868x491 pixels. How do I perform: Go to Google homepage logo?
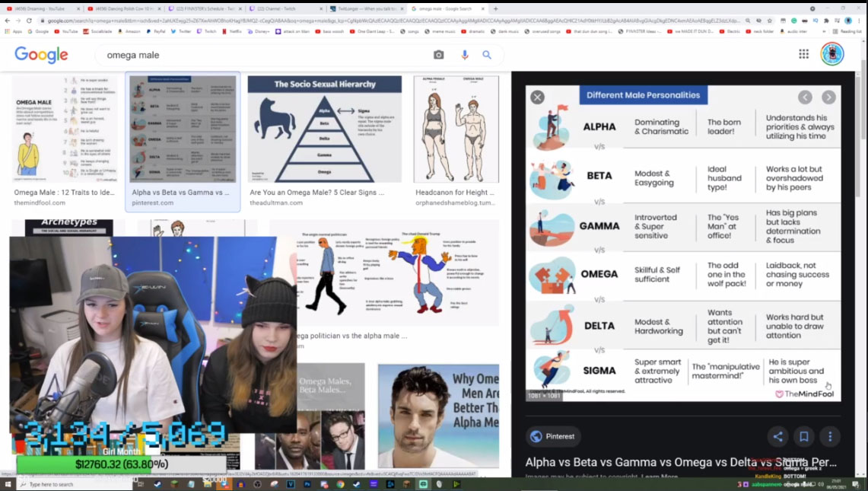point(42,54)
